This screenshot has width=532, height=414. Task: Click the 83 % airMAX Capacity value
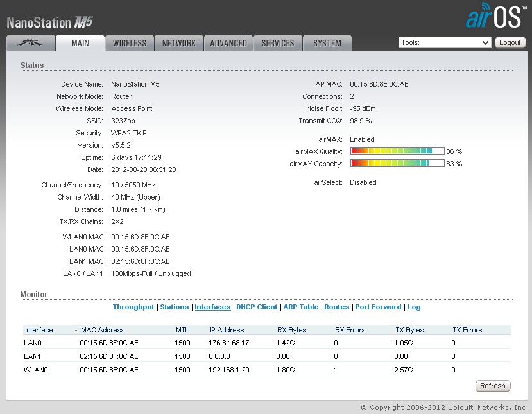pos(454,164)
